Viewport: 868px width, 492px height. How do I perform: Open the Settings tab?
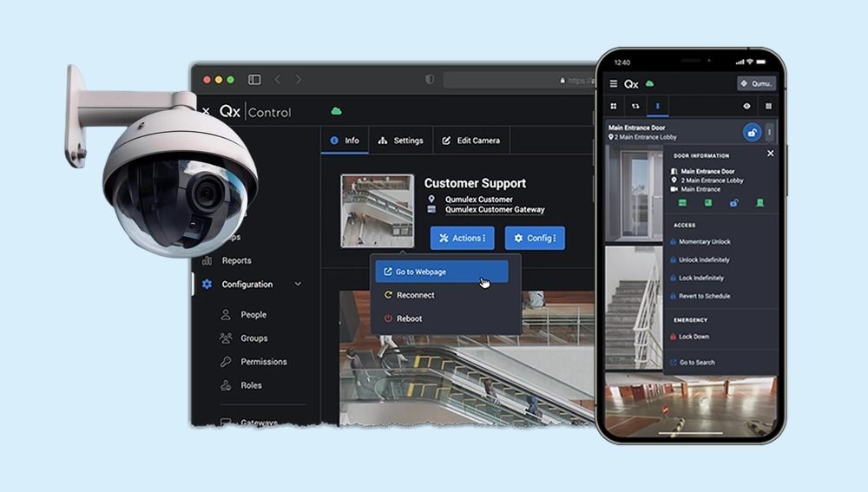tap(401, 141)
